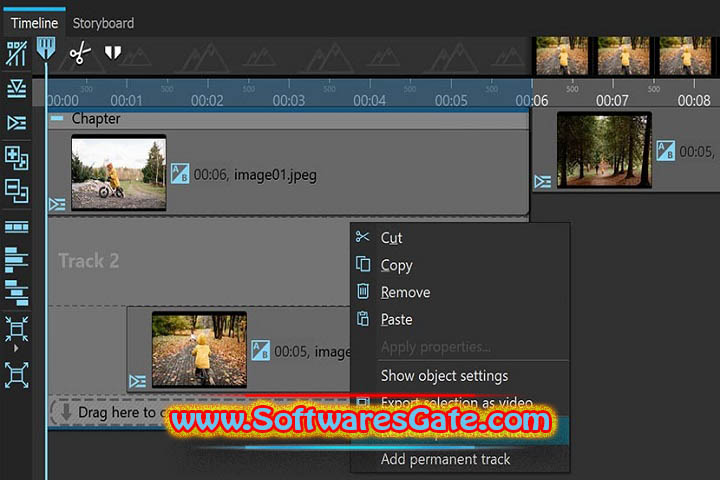Screen dimensions: 720x480
Task: Click the 00:05 mark on time ruler
Action: [x=451, y=100]
